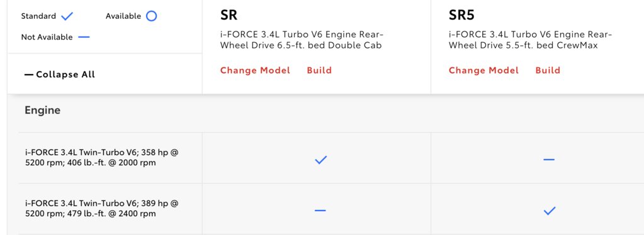Screen dimensions: 644x235
Task: Open Build for the SR5 trim
Action: pos(548,70)
